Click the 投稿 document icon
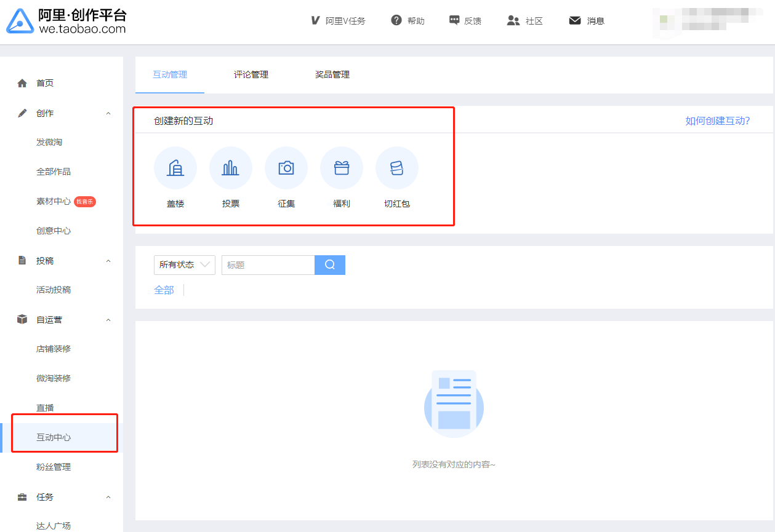 pyautogui.click(x=22, y=260)
